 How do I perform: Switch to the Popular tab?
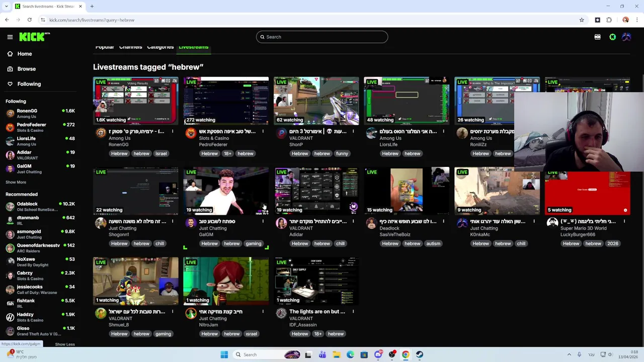(105, 47)
